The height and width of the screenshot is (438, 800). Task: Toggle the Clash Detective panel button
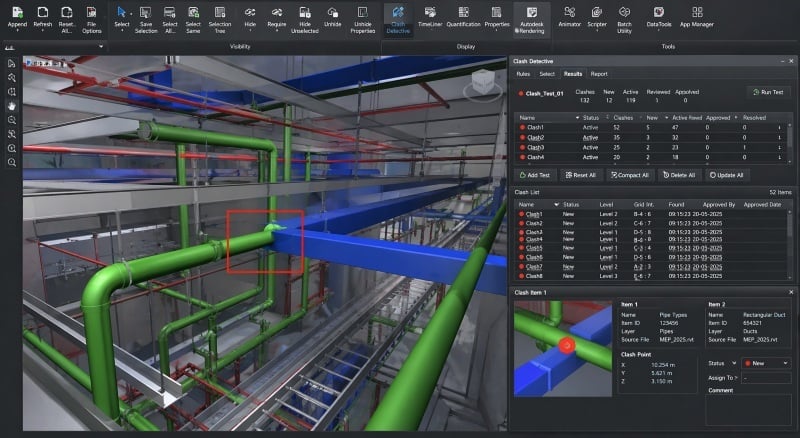[398, 19]
